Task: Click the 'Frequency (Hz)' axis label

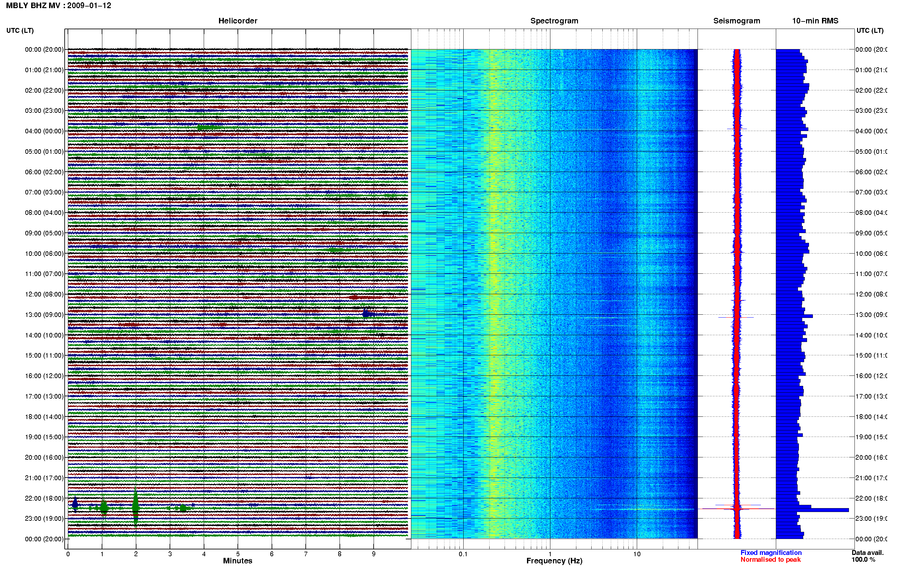Action: (x=554, y=561)
